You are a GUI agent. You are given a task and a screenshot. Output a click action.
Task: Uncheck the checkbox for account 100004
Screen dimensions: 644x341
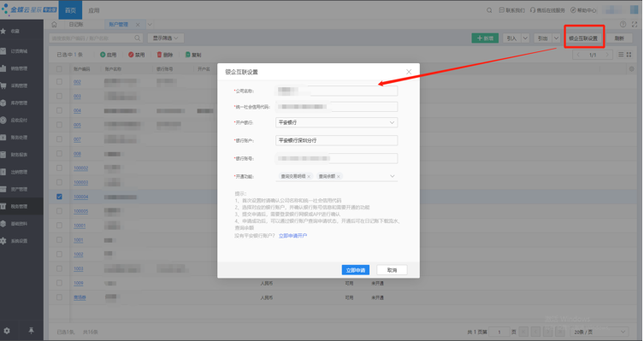click(x=59, y=197)
